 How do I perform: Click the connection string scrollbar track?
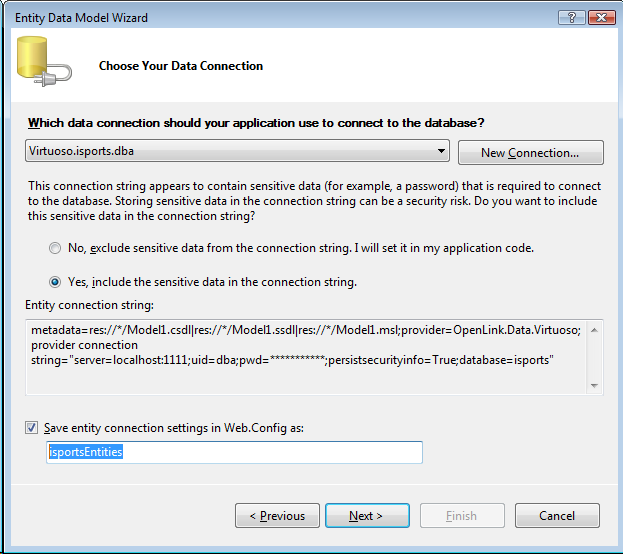[x=594, y=357]
